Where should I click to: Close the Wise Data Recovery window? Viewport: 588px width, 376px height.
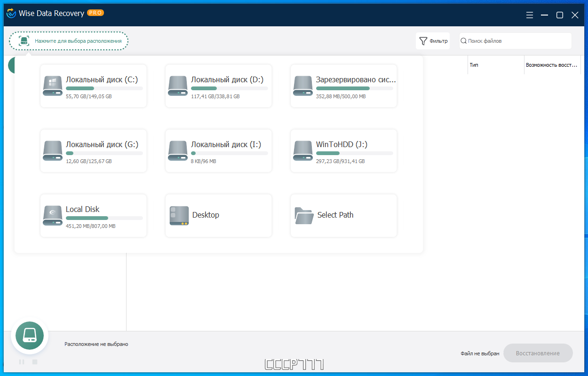coord(575,15)
